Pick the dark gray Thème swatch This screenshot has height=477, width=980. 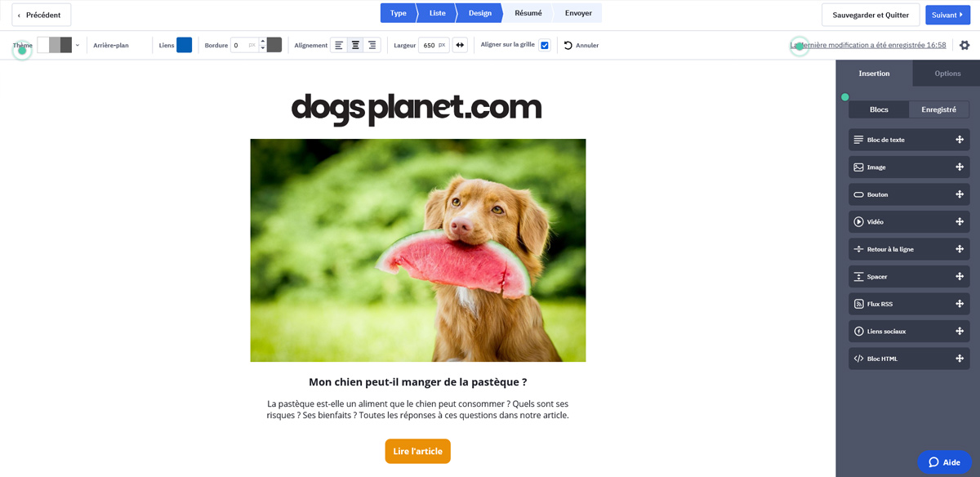click(66, 45)
